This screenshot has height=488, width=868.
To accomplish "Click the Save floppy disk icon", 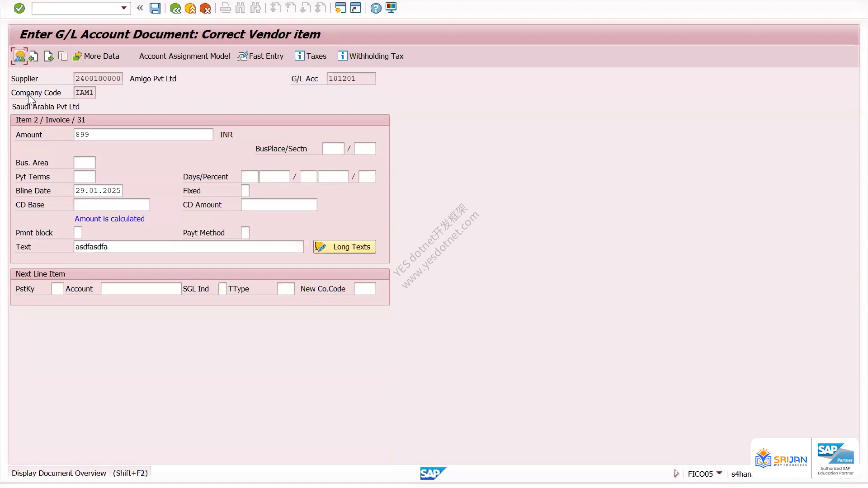I will click(155, 8).
